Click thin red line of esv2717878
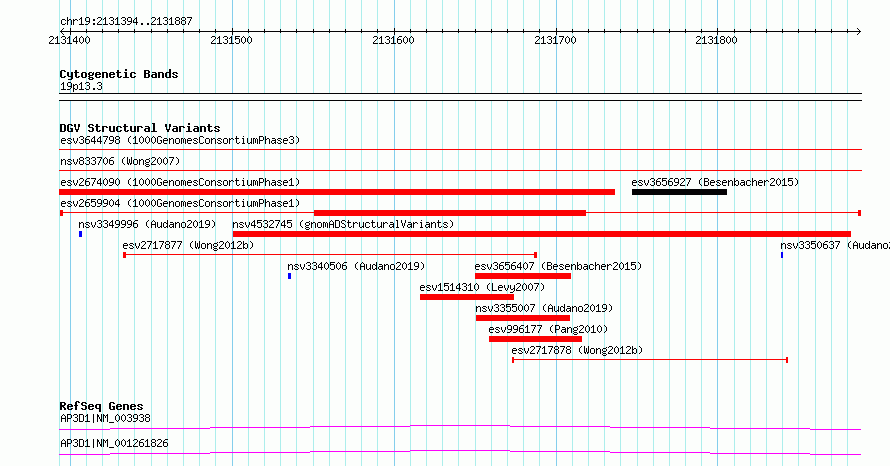Image resolution: width=890 pixels, height=466 pixels. tap(650, 360)
